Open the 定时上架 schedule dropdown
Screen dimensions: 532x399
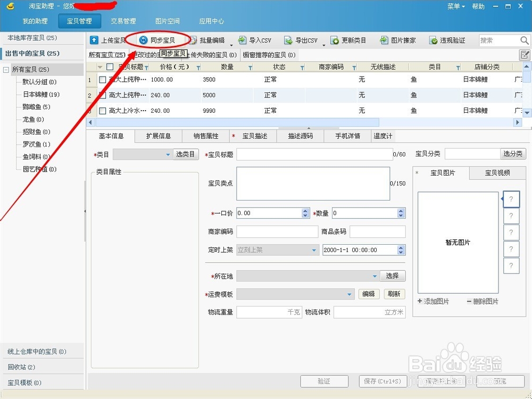(x=315, y=250)
